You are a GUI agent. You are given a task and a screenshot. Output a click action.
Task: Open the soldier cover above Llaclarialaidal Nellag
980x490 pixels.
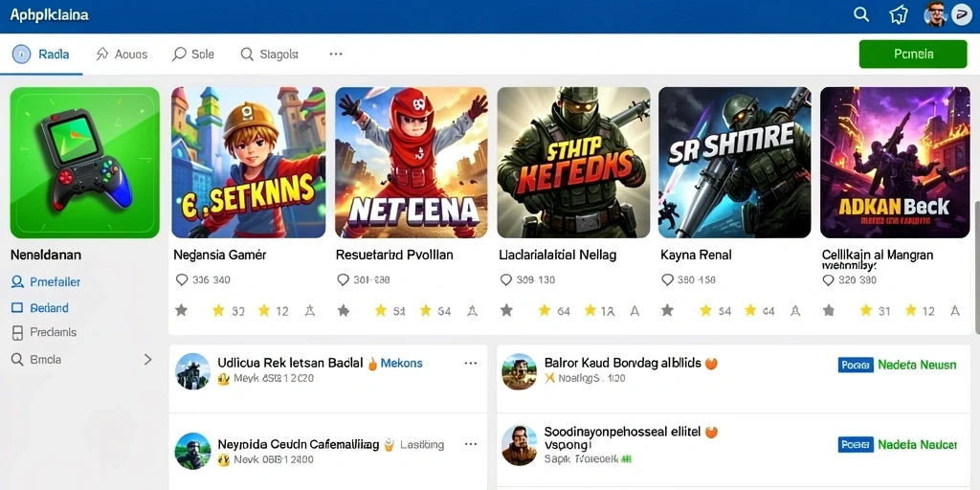[574, 163]
